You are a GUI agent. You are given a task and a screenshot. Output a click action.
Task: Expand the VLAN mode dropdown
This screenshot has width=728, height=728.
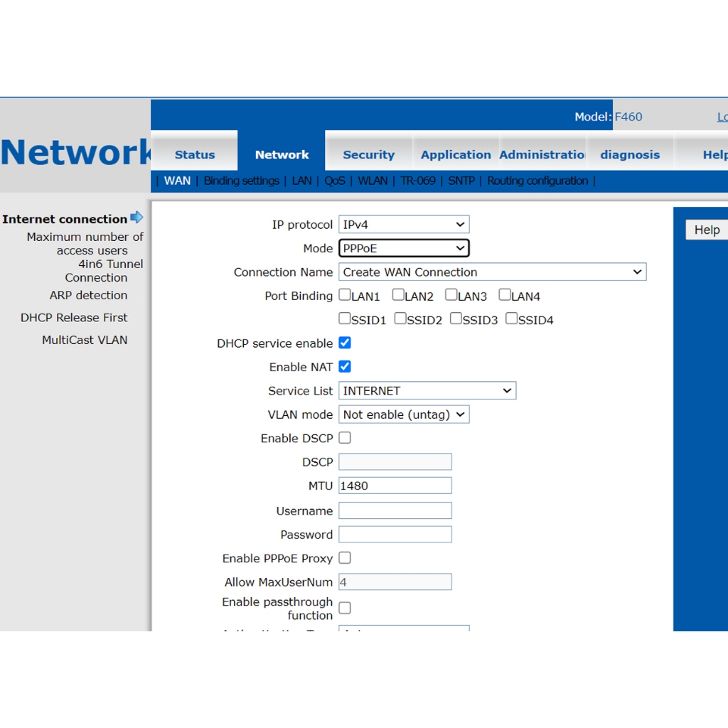(x=403, y=414)
